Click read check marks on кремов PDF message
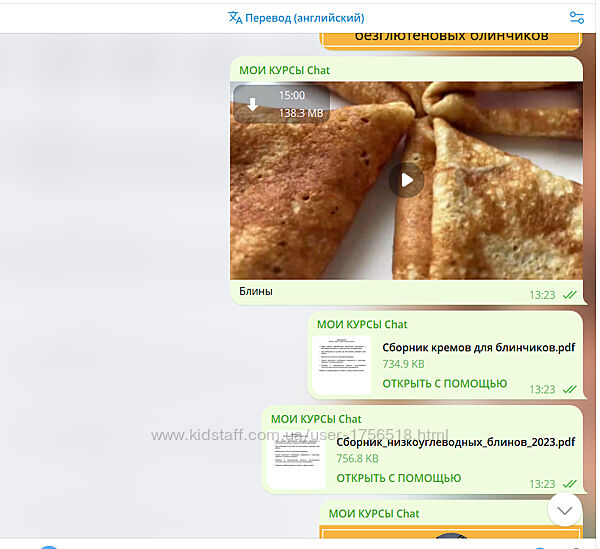Screen dimensions: 600x549 point(570,389)
